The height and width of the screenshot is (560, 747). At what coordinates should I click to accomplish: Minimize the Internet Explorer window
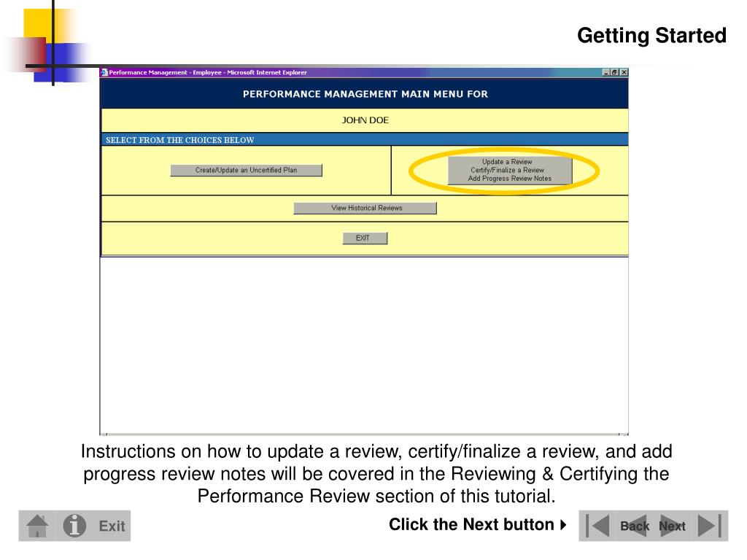coord(606,72)
